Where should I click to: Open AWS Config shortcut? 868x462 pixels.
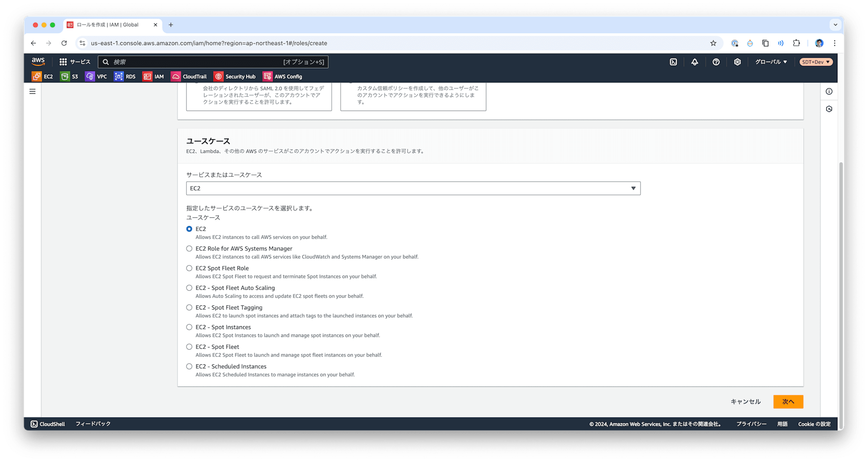pos(283,76)
